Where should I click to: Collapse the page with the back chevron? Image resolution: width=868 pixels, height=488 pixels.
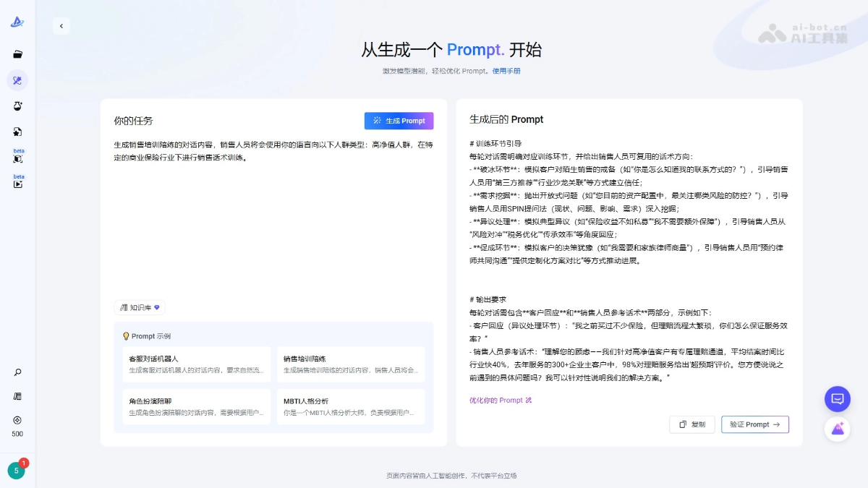pos(61,26)
